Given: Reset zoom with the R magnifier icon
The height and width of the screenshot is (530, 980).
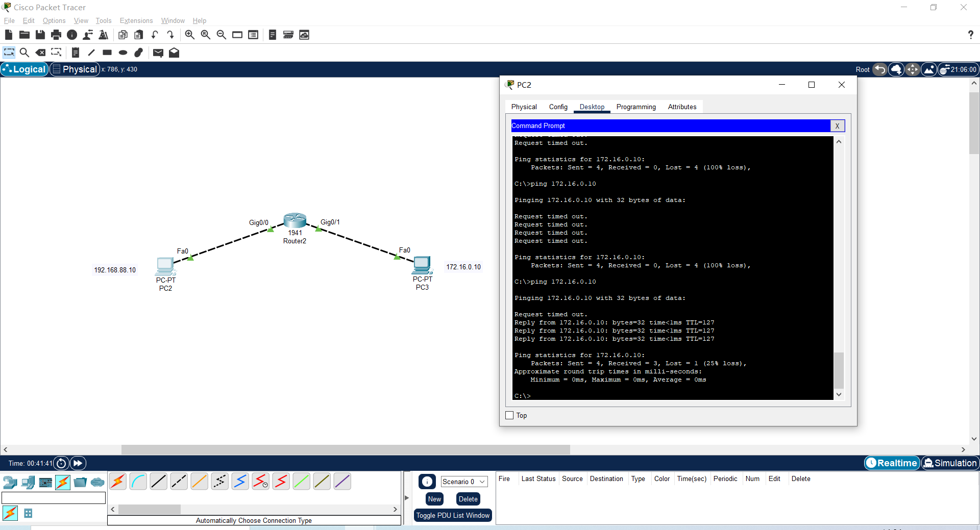Looking at the screenshot, I should pos(206,35).
